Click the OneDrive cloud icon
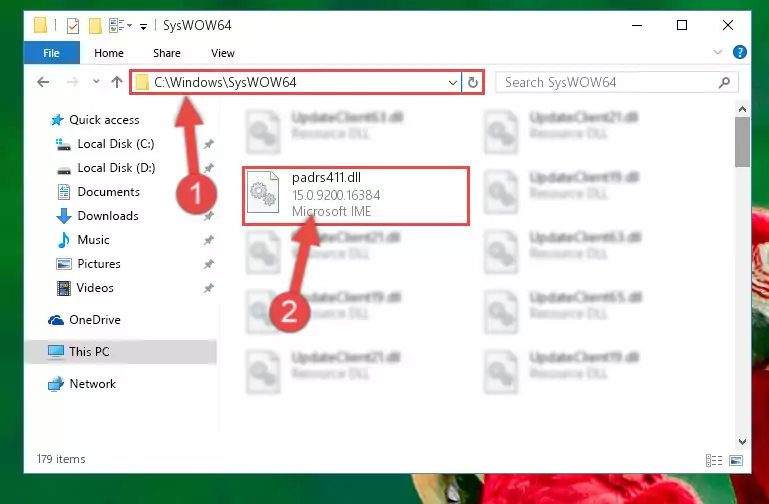This screenshot has width=769, height=504. pos(56,320)
